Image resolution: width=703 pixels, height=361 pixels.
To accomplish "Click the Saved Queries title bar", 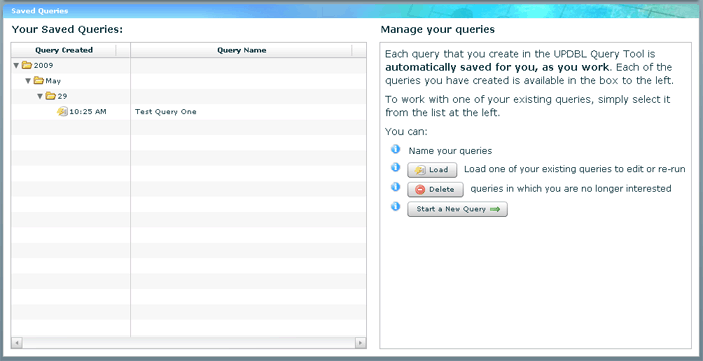I will point(352,11).
